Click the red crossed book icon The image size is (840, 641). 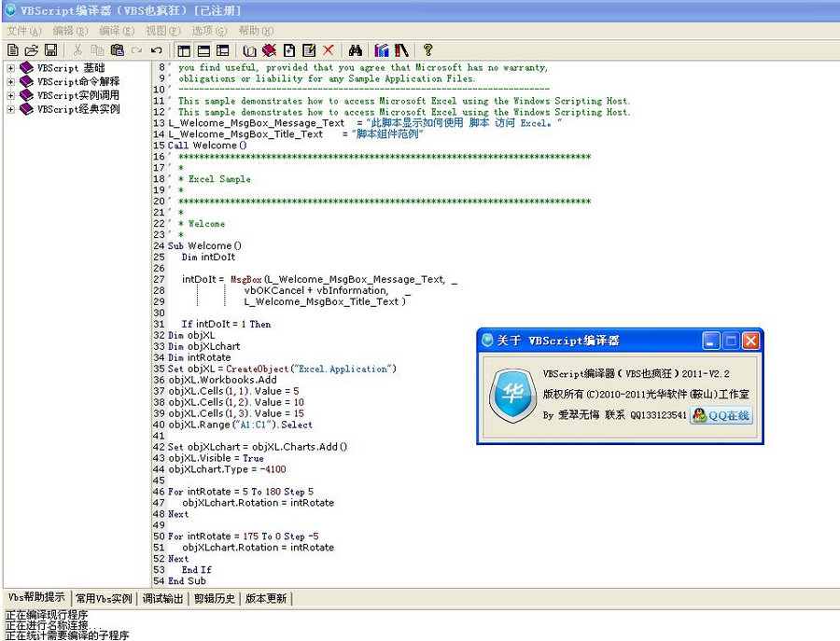pos(270,50)
